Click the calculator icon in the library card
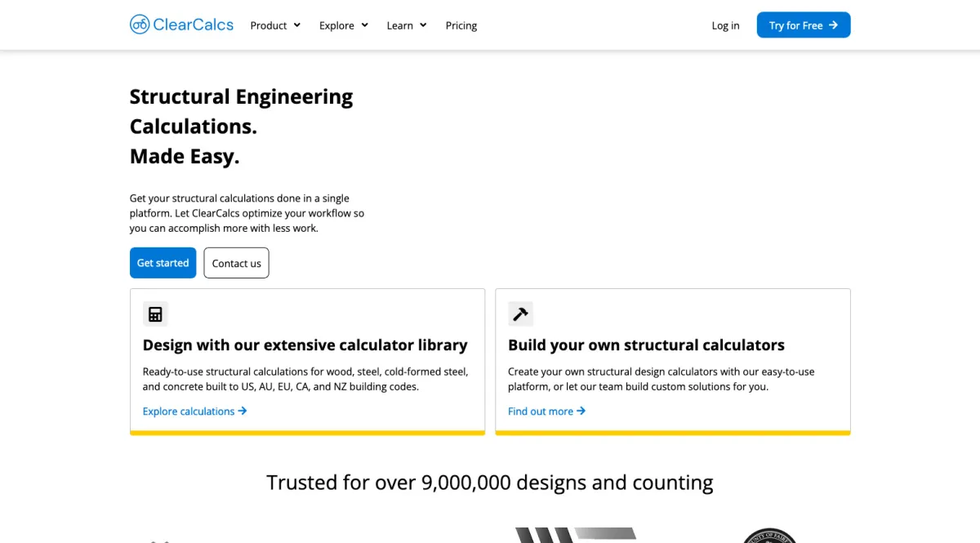Screen dimensions: 980x543 point(155,314)
